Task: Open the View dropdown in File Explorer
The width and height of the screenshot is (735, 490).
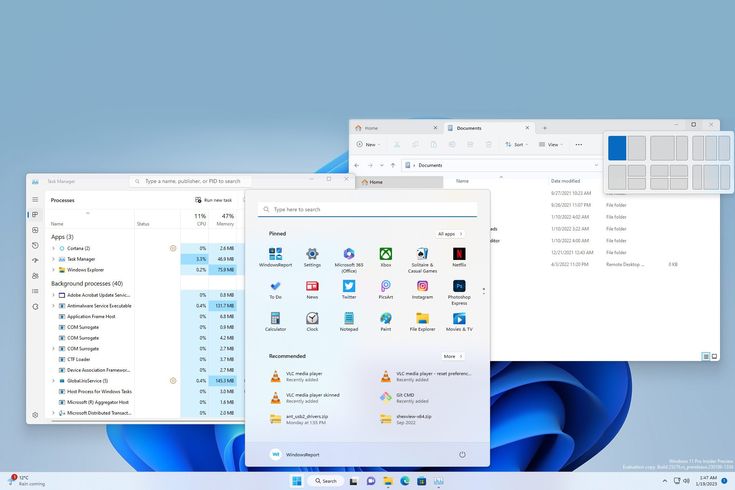Action: [x=550, y=144]
